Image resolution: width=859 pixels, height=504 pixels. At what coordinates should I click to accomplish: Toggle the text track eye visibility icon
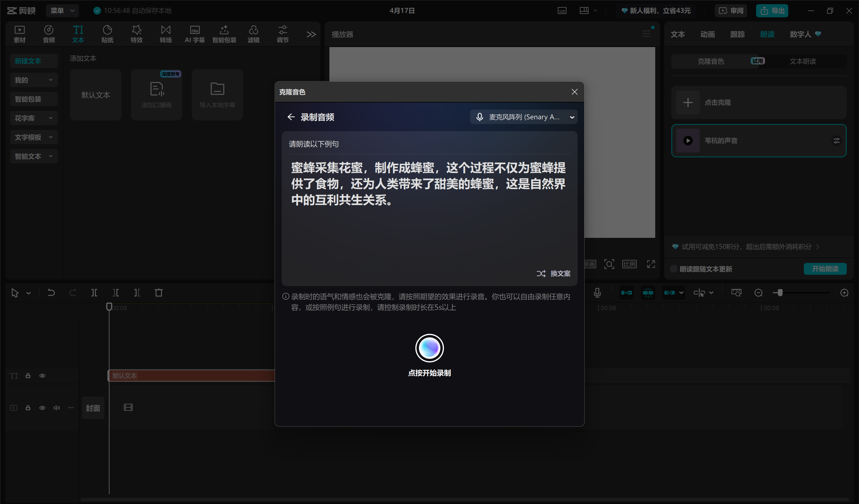[x=42, y=376]
